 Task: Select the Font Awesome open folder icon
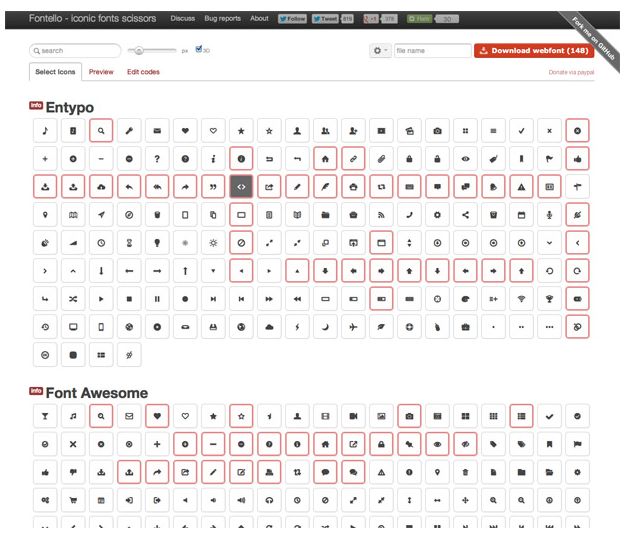pos(549,472)
